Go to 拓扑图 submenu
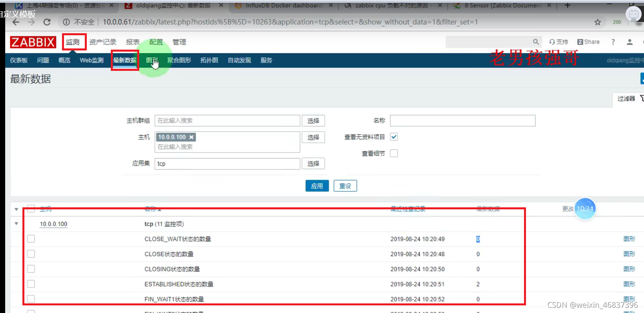This screenshot has height=313, width=644. pos(209,60)
